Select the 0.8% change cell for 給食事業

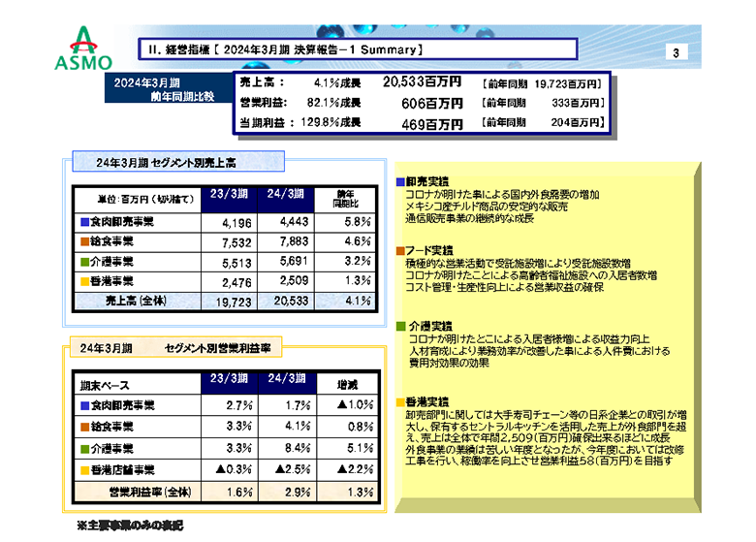click(x=347, y=427)
